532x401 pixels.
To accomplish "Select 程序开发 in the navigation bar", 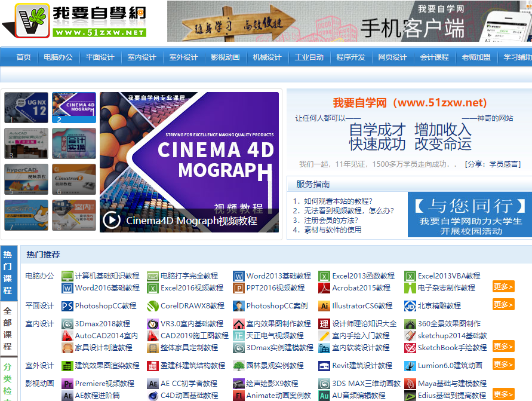I will click(351, 57).
